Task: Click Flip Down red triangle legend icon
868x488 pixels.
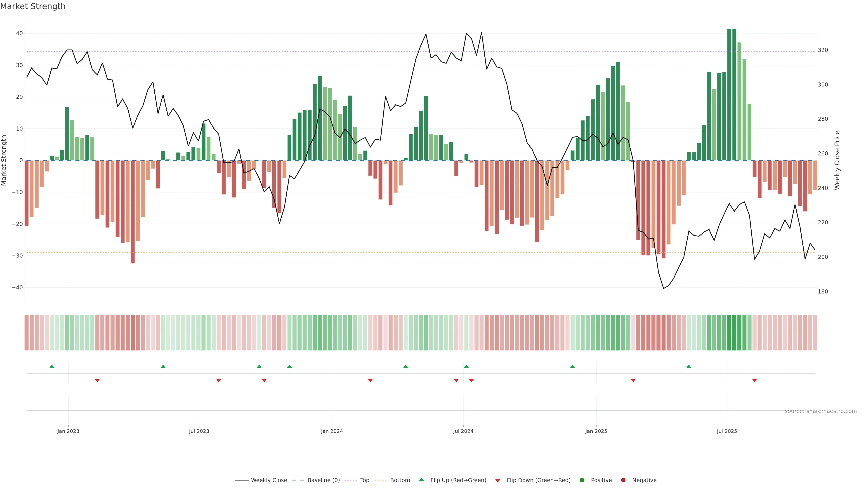Action: pos(498,481)
